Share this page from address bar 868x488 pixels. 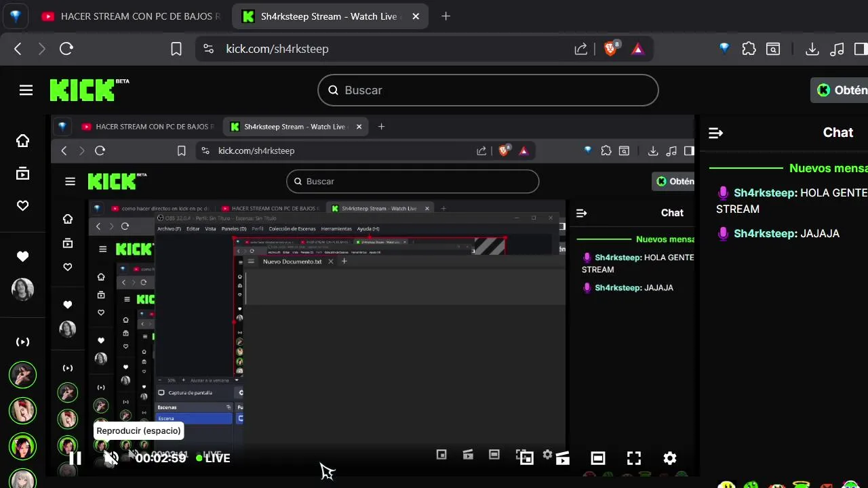(x=581, y=49)
